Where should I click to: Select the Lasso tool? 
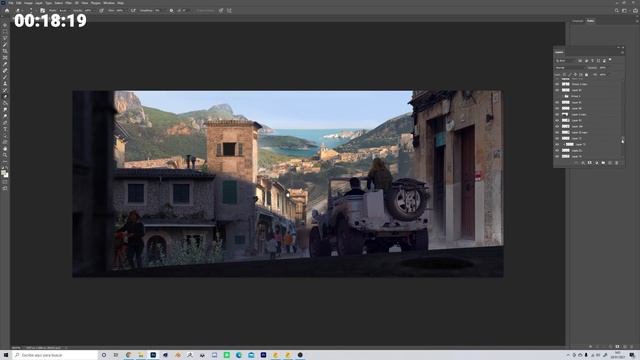click(x=5, y=38)
